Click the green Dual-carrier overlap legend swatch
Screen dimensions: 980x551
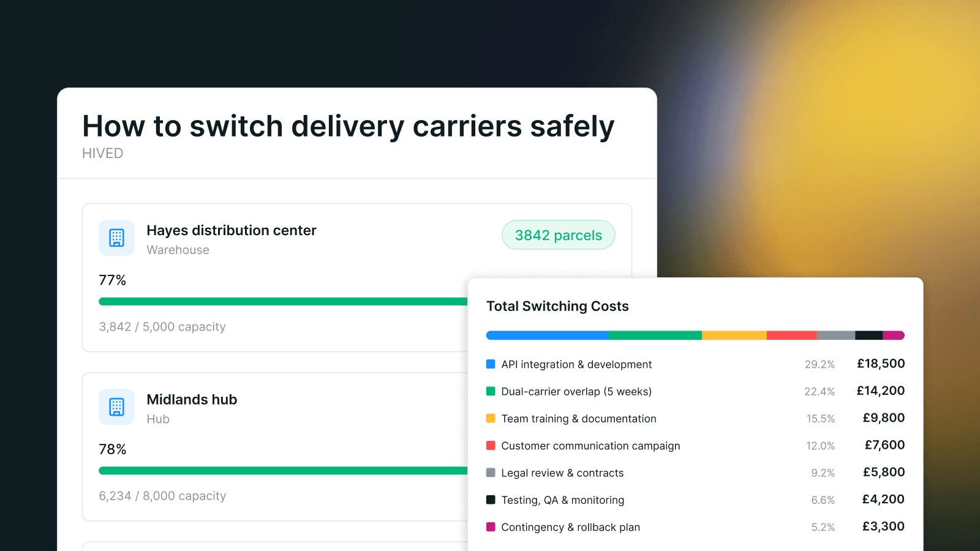pyautogui.click(x=491, y=391)
